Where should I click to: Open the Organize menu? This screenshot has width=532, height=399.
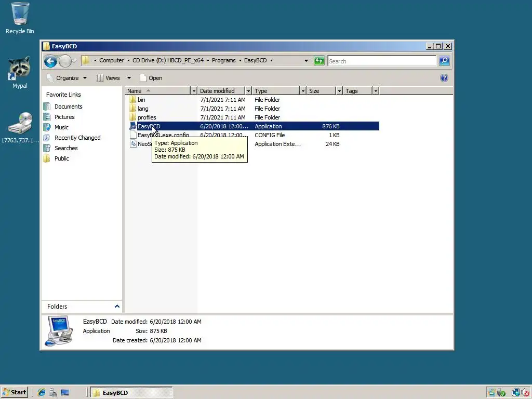[x=67, y=78]
